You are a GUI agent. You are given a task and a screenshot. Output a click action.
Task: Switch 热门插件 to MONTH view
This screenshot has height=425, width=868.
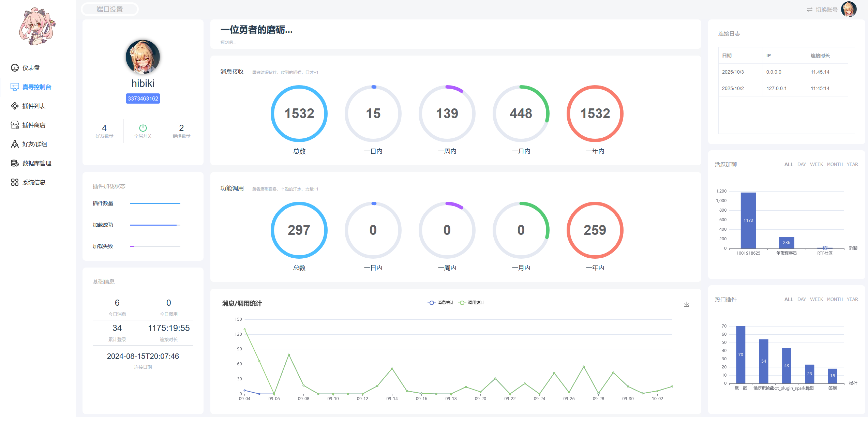(x=835, y=299)
